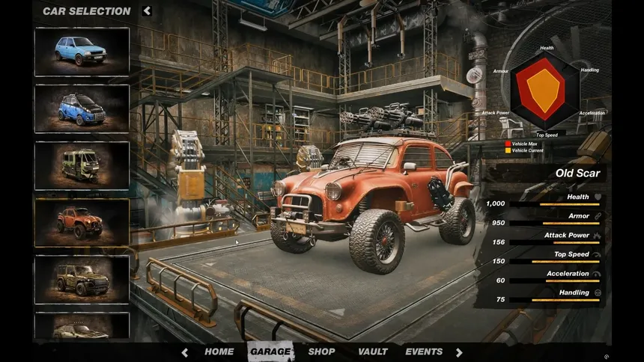Click the radar chart Armour label
This screenshot has height=362, width=644.
(x=501, y=71)
